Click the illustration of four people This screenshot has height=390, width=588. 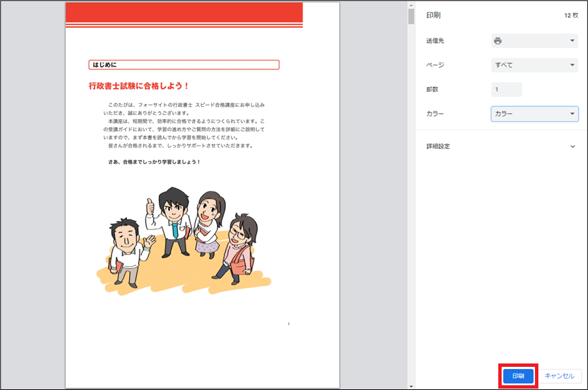coord(184,241)
